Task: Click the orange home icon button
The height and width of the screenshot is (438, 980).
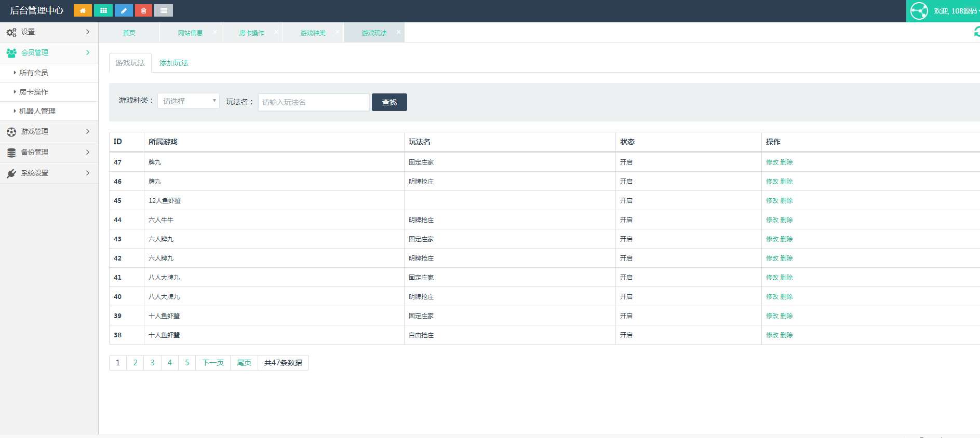Action: pos(83,10)
